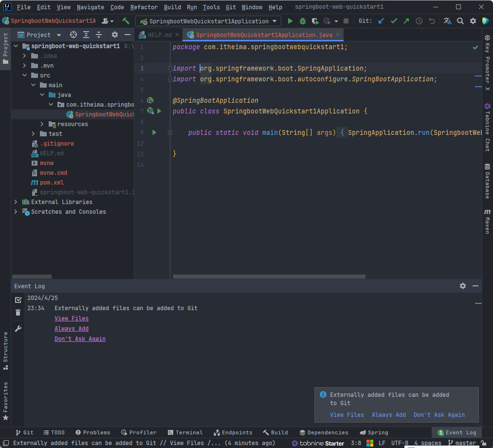493x448 pixels.
Task: Open Search Everywhere magnifier icon
Action: (x=460, y=21)
